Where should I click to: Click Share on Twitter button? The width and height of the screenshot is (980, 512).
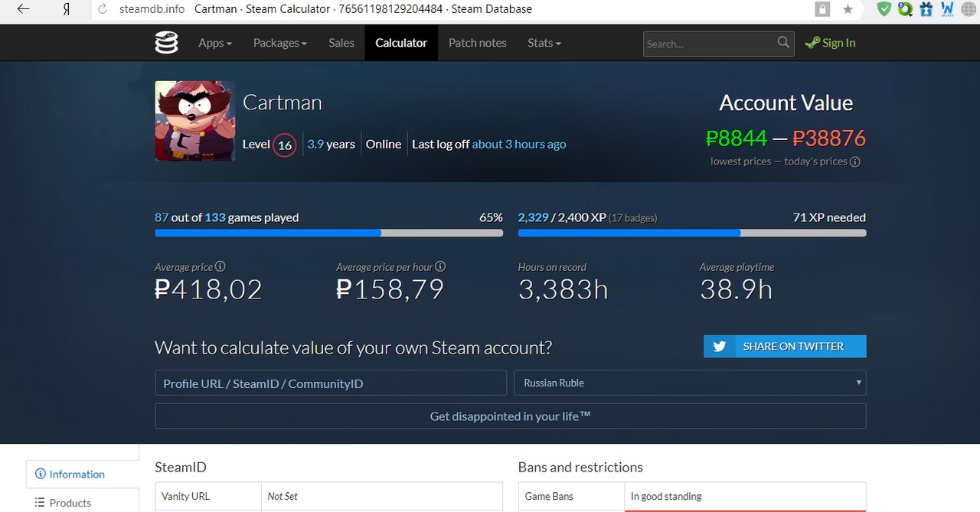pos(785,347)
